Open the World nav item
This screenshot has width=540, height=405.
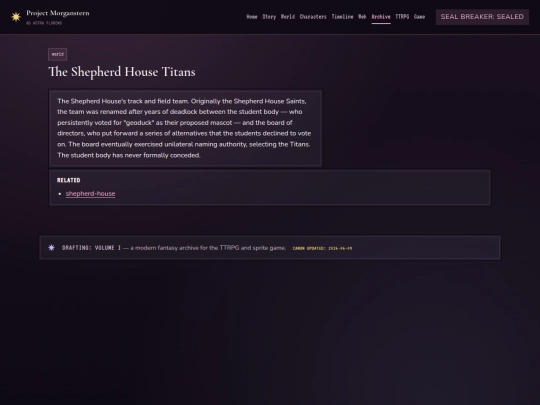pyautogui.click(x=288, y=17)
